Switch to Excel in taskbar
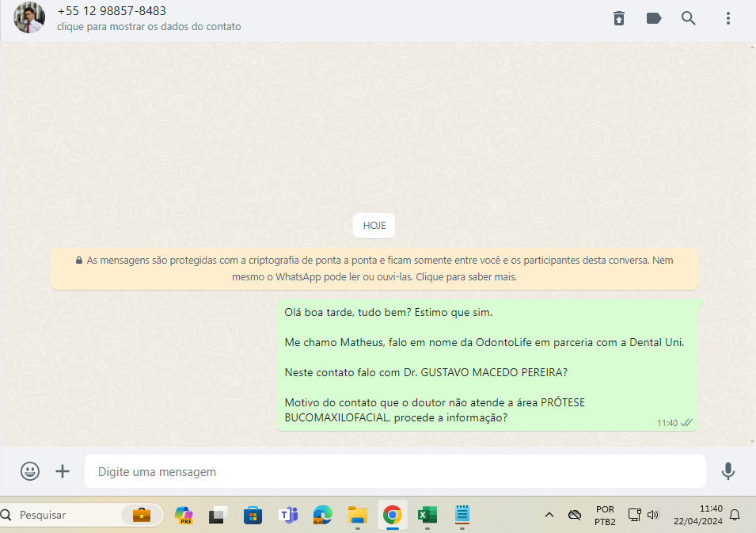The height and width of the screenshot is (533, 756). pos(427,515)
